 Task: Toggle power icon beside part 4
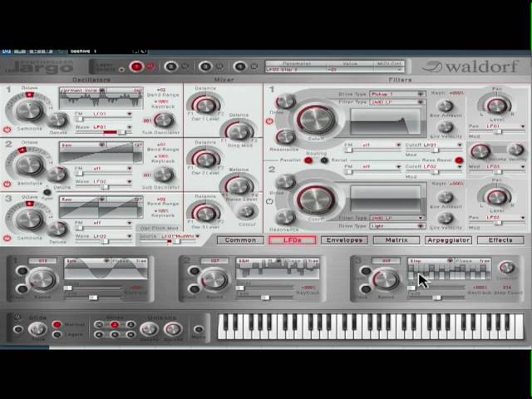[254, 66]
